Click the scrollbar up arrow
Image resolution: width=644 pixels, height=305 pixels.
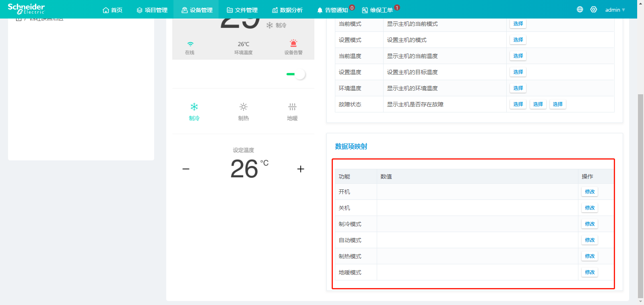click(x=640, y=3)
